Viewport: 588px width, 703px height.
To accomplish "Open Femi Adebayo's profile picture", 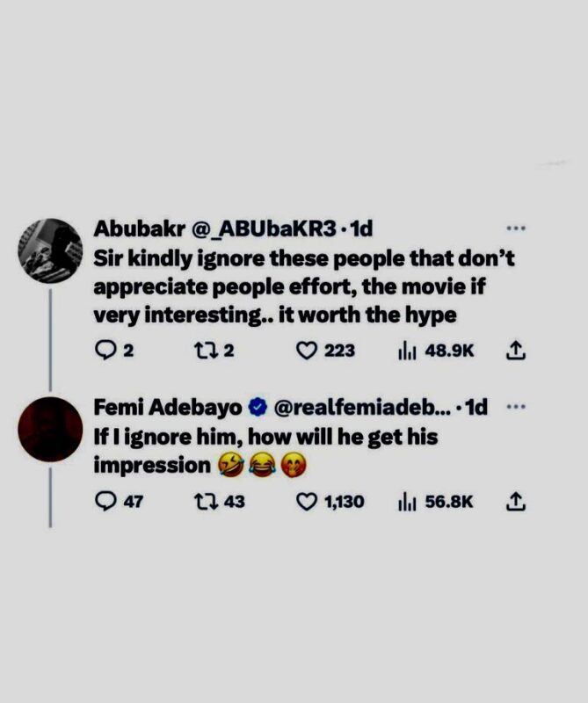I will tap(50, 429).
